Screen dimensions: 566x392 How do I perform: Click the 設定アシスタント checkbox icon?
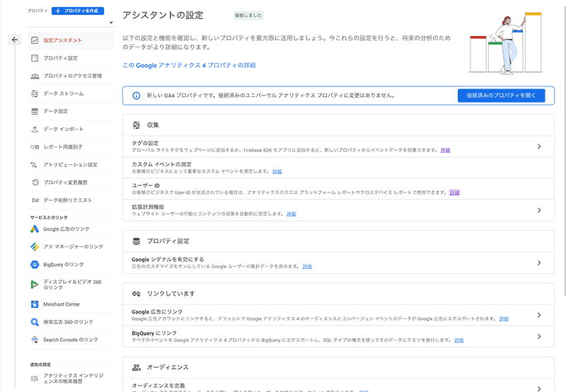coord(35,40)
